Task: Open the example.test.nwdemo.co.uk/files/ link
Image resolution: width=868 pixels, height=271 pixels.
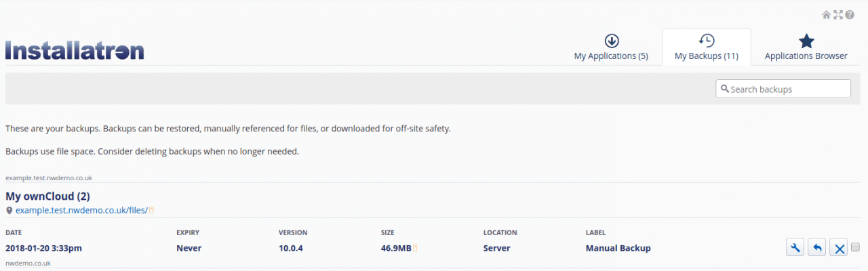Action: point(81,211)
